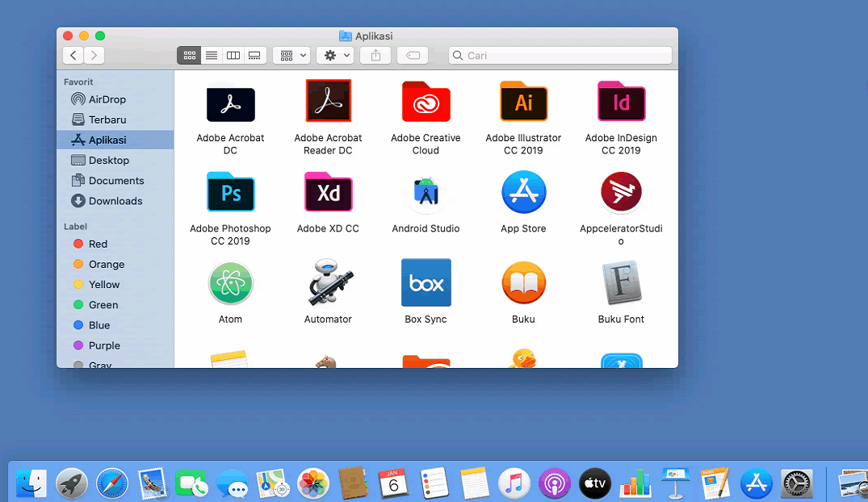The image size is (868, 502).
Task: Select Adobe Photoshop CC 2019 folder
Action: pos(230,192)
